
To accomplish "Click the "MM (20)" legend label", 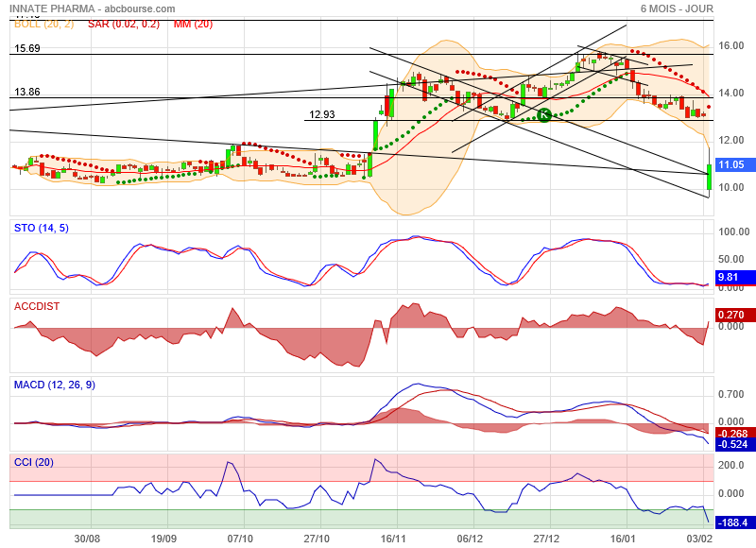I will click(x=193, y=25).
